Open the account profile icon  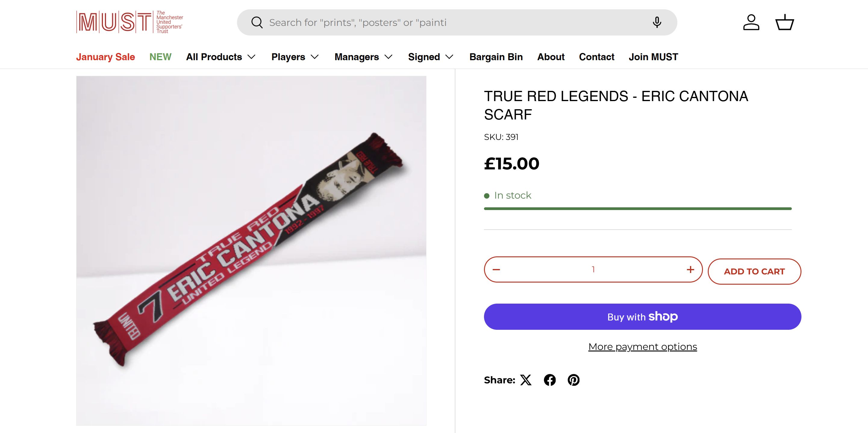tap(751, 23)
